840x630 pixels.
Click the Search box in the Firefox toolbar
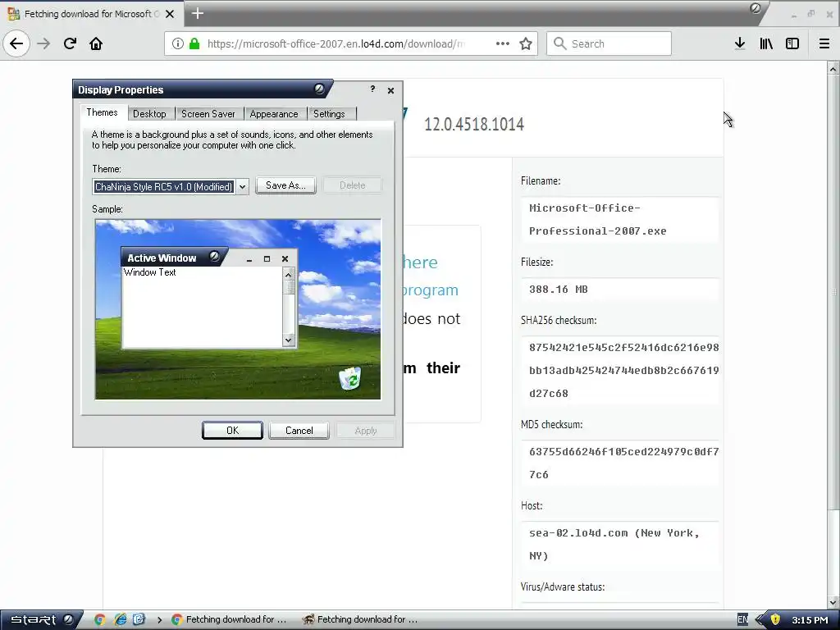click(x=609, y=43)
